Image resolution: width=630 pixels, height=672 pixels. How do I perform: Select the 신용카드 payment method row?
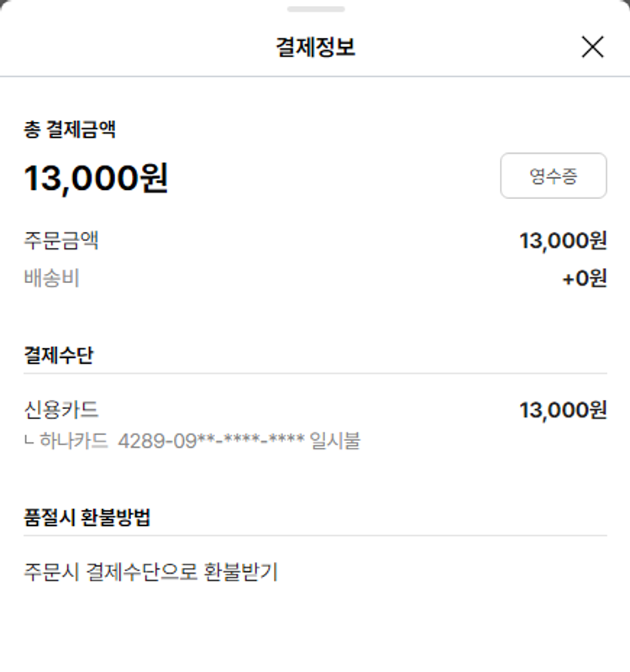point(61,410)
